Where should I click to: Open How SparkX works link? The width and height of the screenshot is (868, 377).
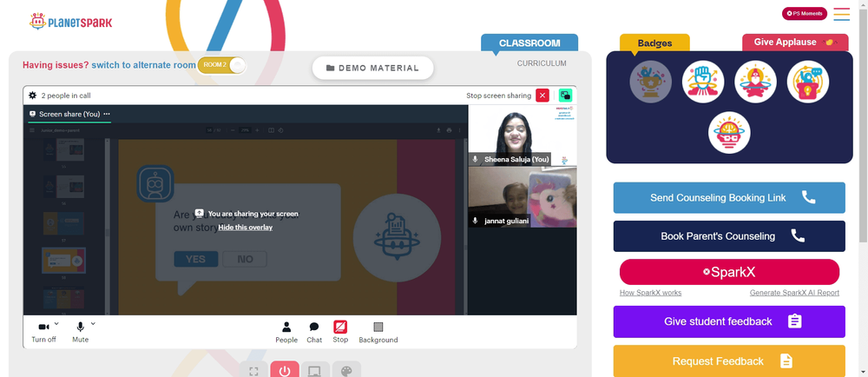point(650,293)
